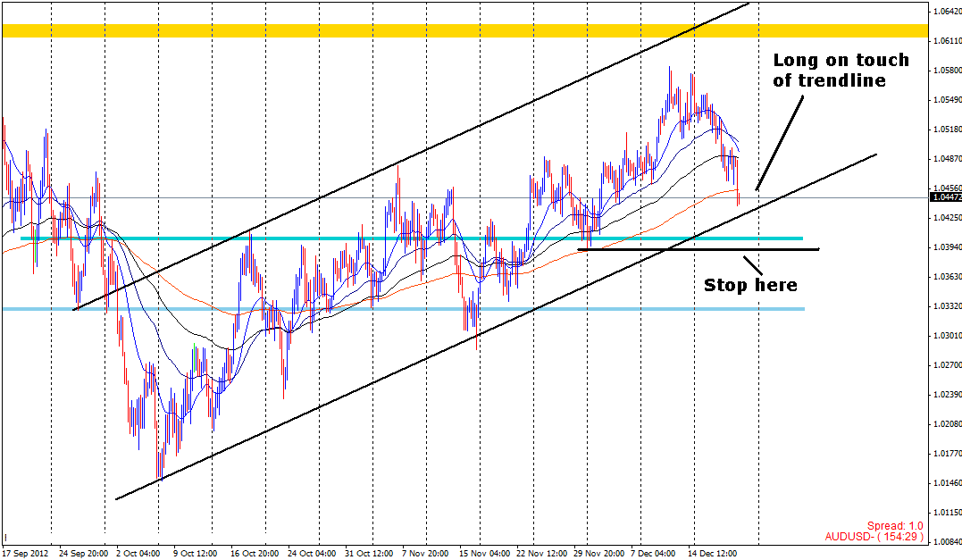Click the 1.02080 price axis label

(x=948, y=423)
